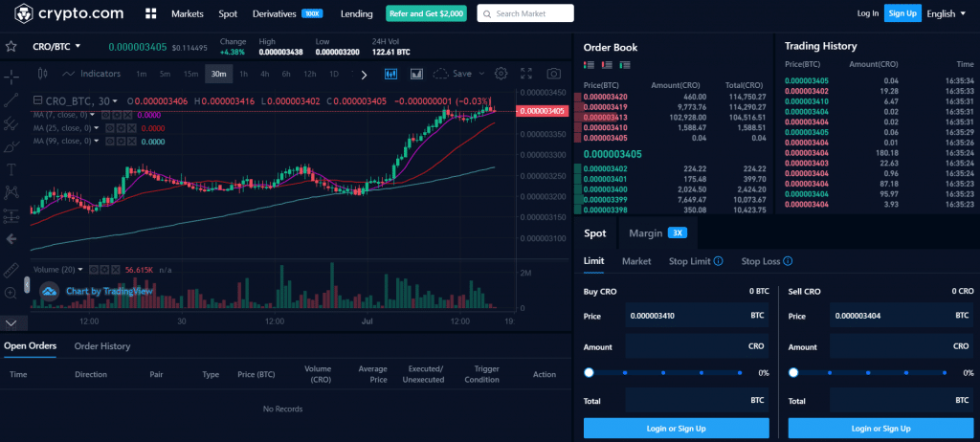Enter fullscreen chart mode

click(x=527, y=74)
